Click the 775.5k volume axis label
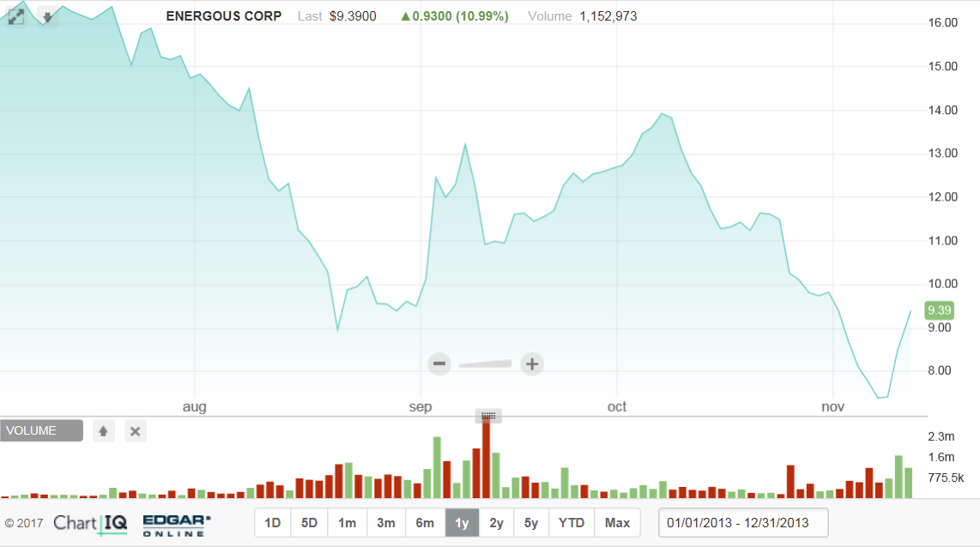Image resolution: width=980 pixels, height=547 pixels. click(946, 478)
